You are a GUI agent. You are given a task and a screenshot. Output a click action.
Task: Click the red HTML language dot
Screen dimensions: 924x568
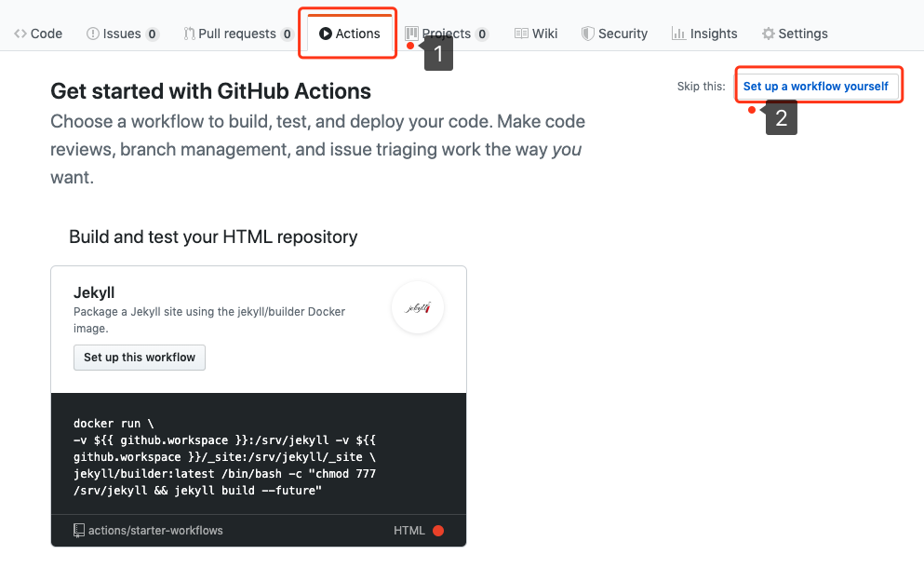coord(438,530)
